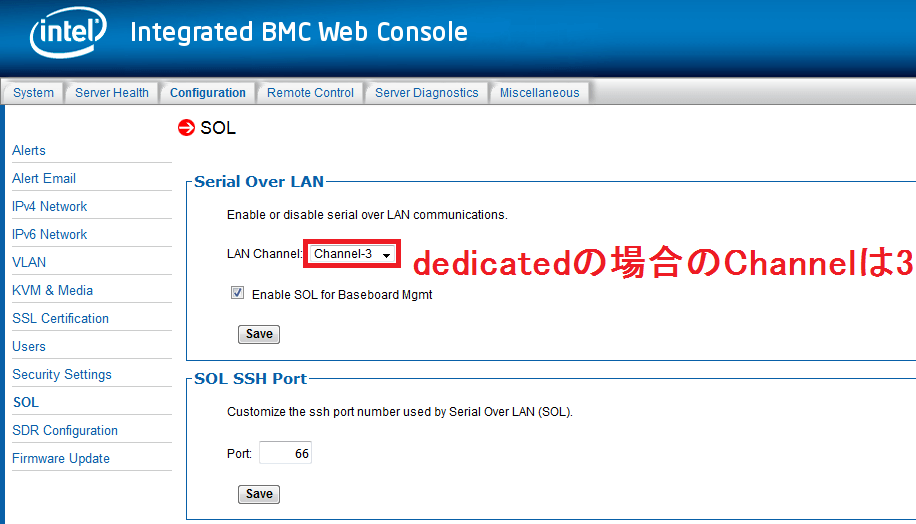This screenshot has height=524, width=916.
Task: Click the SOL SSH Port heading
Action: coord(250,379)
